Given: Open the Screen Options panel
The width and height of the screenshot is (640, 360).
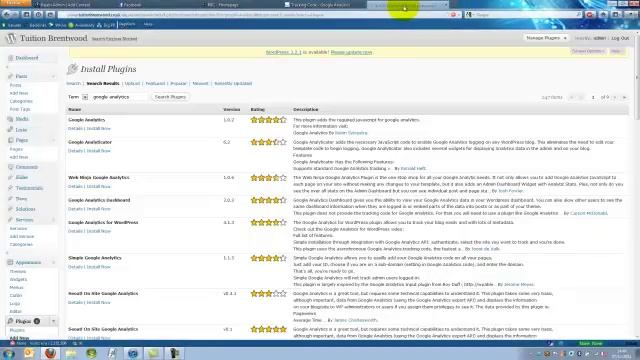Looking at the screenshot, I should tap(588, 51).
